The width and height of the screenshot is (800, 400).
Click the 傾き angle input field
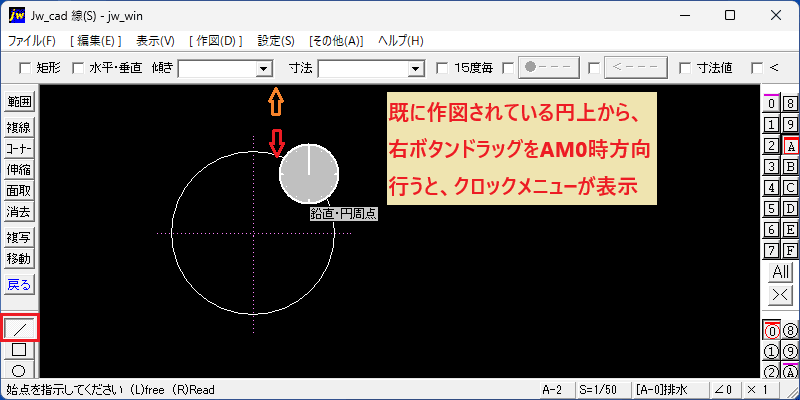[x=217, y=68]
